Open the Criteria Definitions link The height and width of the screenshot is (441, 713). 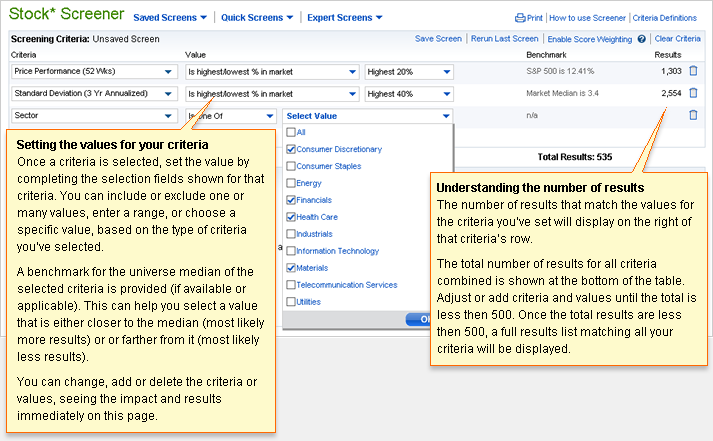[x=665, y=18]
